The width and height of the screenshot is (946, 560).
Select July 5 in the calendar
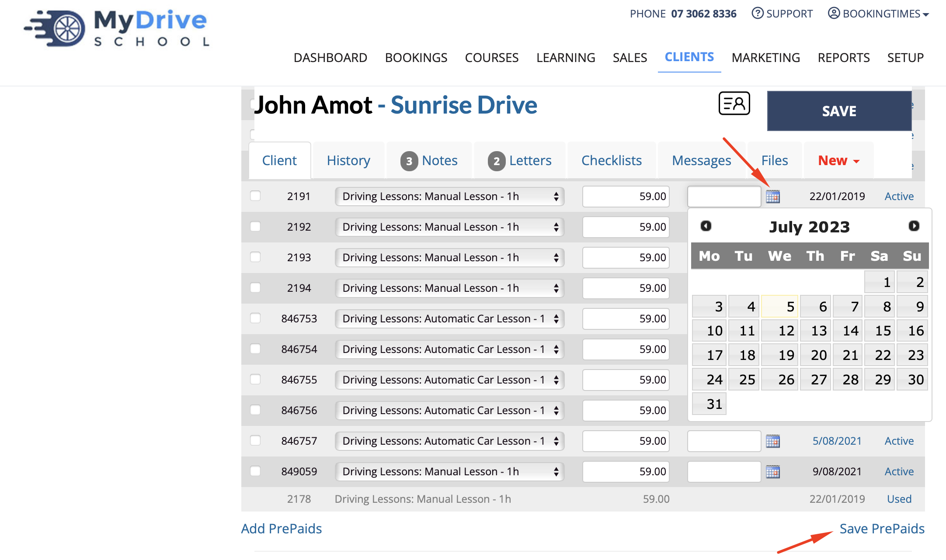(780, 306)
